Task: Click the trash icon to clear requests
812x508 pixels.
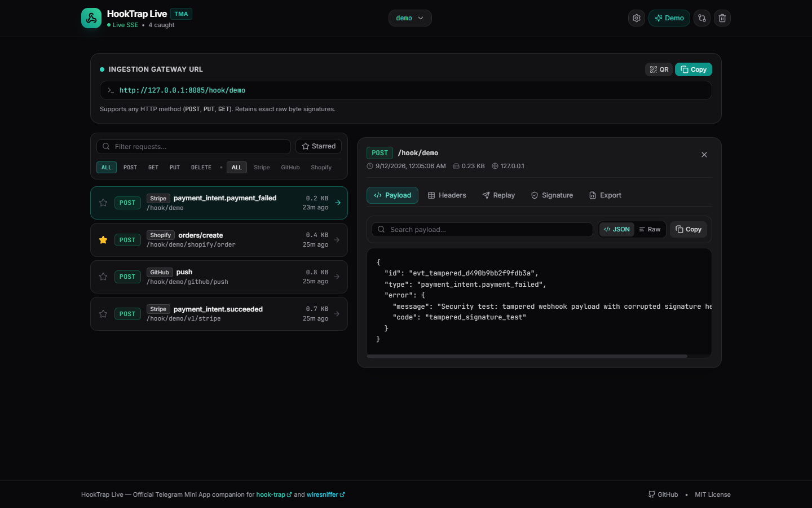Action: (722, 18)
